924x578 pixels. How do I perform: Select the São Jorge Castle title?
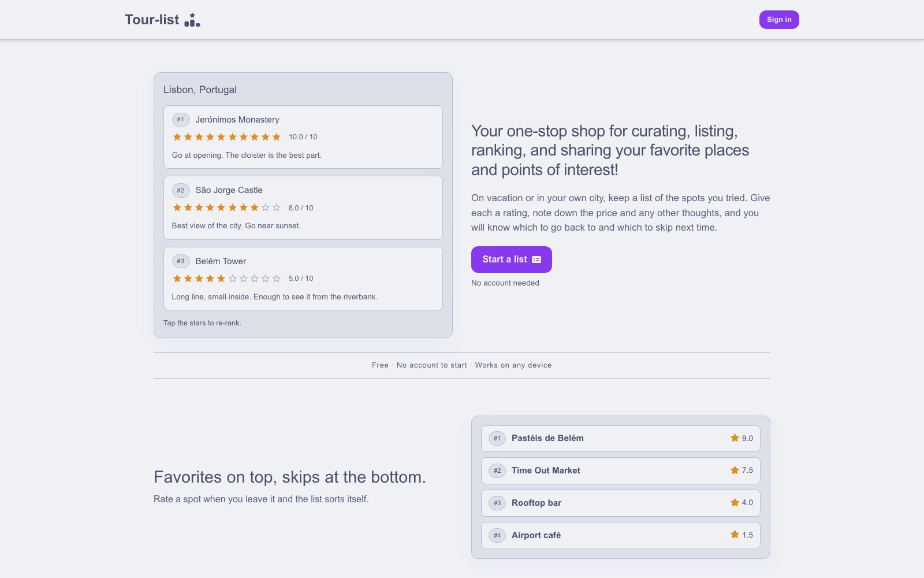tap(229, 190)
